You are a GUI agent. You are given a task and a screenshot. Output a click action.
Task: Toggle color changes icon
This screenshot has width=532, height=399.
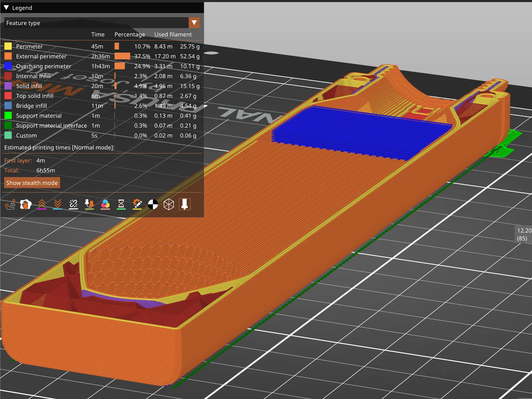point(105,204)
